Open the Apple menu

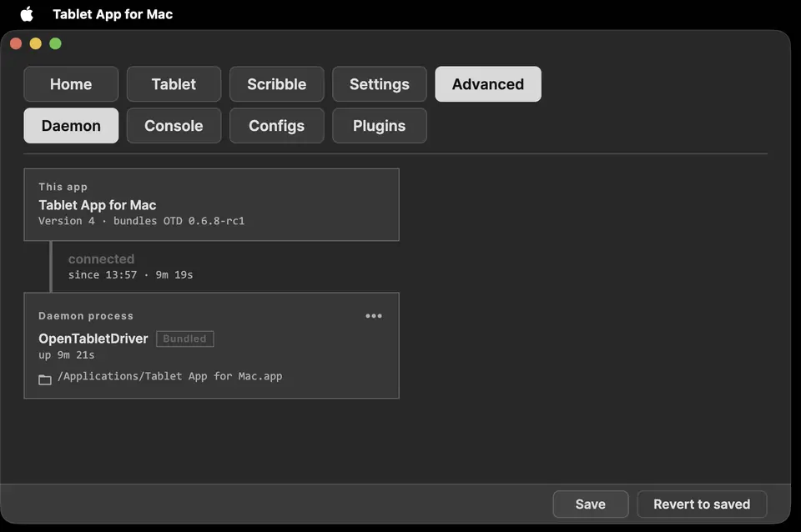point(27,14)
